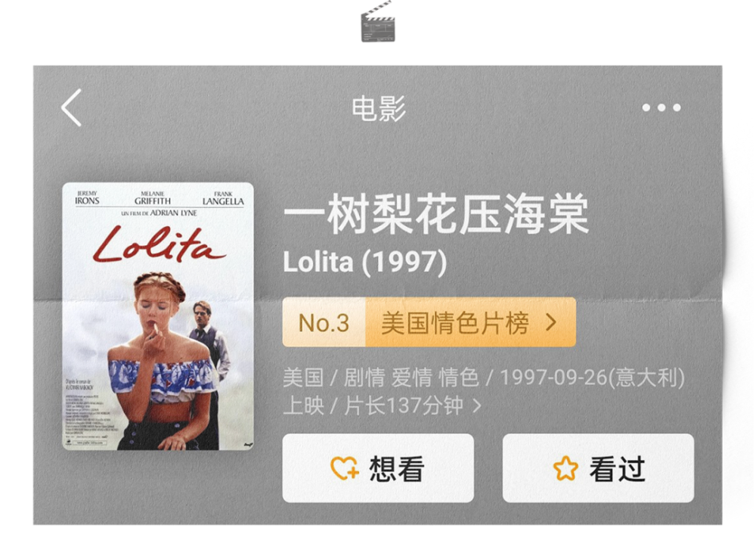The image size is (756, 547).
Task: Tap the genre text 剧情 爱情 情色
Action: [x=411, y=378]
